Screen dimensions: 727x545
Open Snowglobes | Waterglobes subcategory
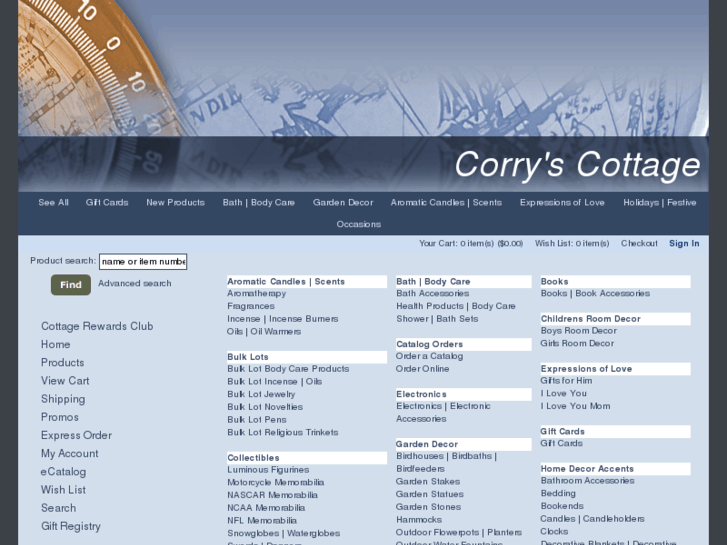[x=284, y=533]
